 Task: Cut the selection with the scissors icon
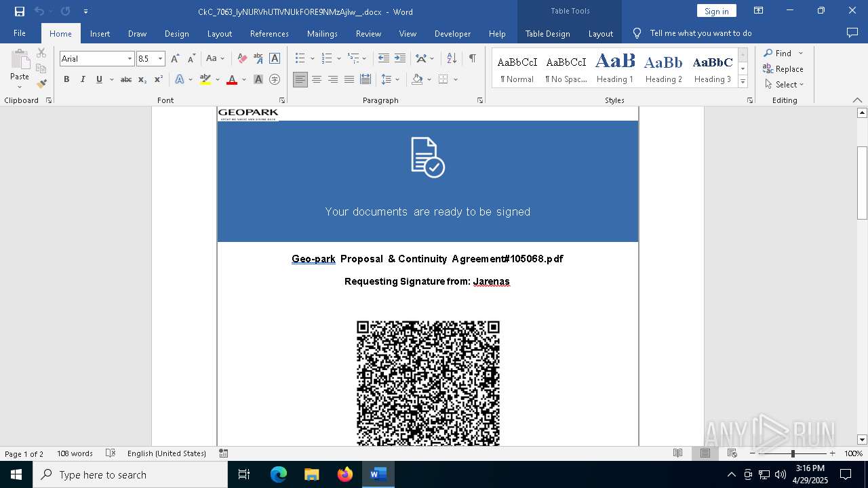(41, 53)
